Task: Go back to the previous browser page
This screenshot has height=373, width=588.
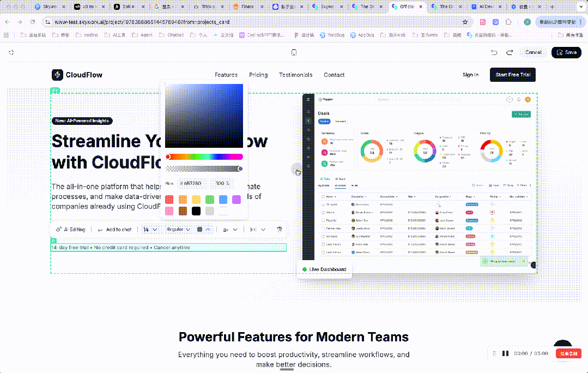Action: (x=8, y=22)
